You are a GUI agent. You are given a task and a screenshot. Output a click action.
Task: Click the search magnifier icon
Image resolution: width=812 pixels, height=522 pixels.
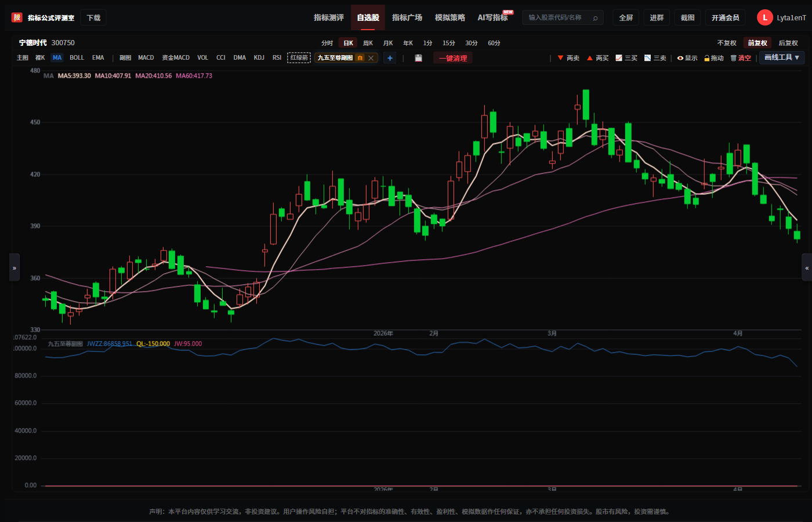click(x=595, y=18)
